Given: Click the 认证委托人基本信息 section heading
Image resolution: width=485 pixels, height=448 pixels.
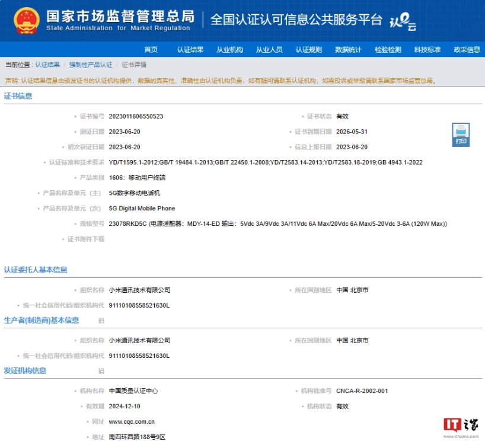Looking at the screenshot, I should (36, 270).
